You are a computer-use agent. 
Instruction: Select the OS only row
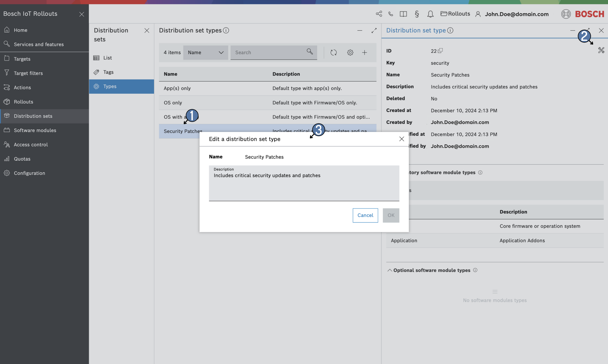268,103
